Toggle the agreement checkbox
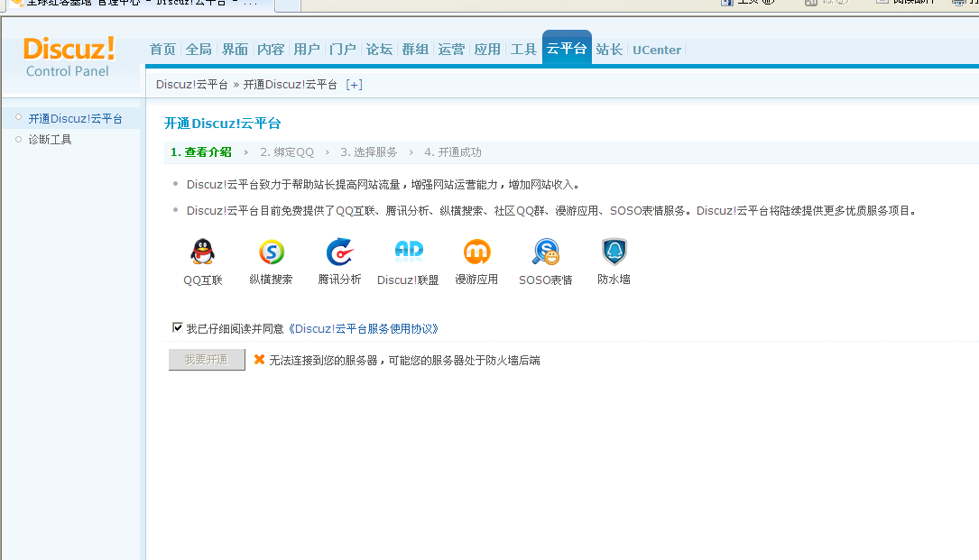This screenshot has height=560, width=979. click(x=178, y=327)
